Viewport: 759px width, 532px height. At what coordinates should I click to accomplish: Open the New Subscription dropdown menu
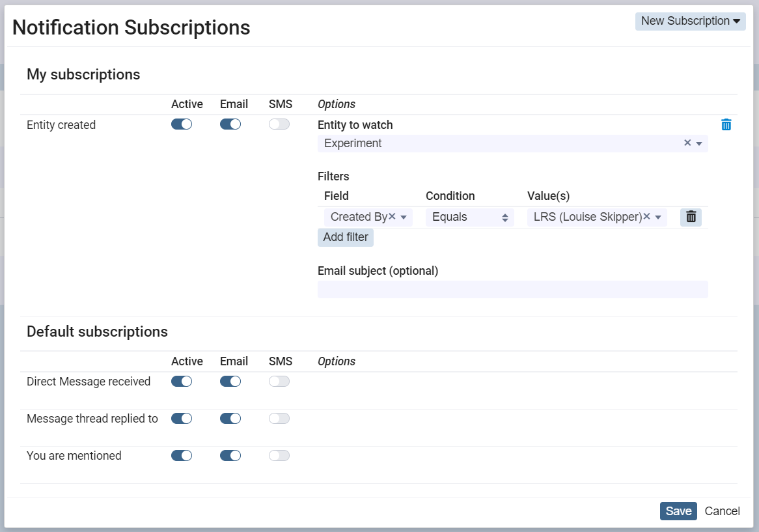point(690,21)
